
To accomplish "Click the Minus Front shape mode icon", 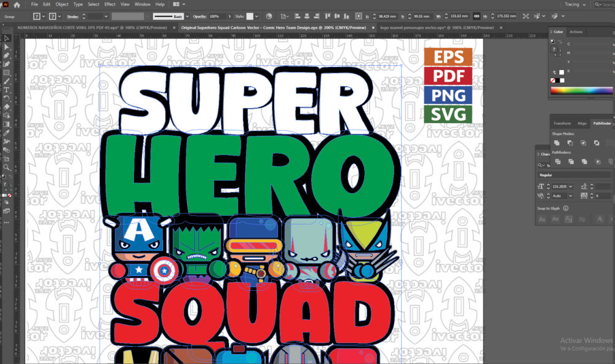I will tap(570, 143).
